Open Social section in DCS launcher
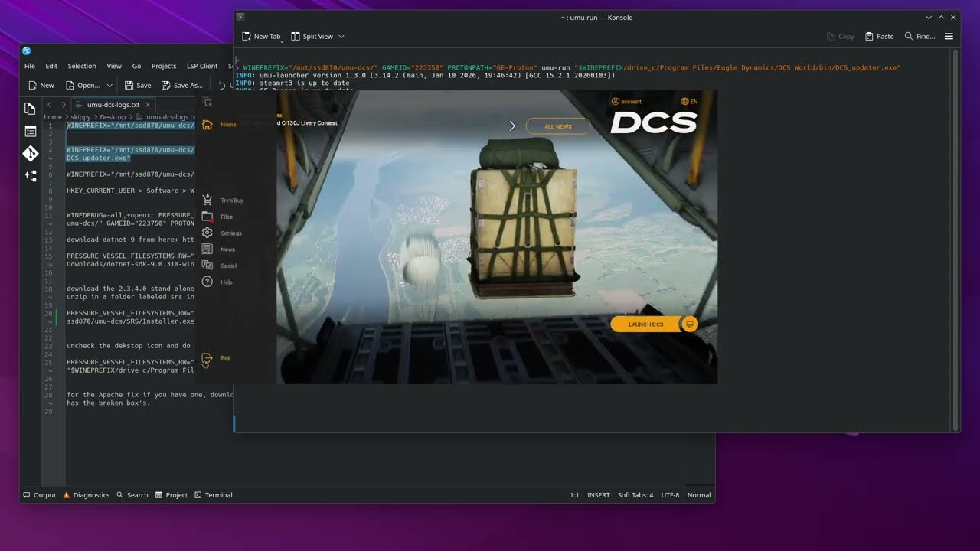 (219, 266)
